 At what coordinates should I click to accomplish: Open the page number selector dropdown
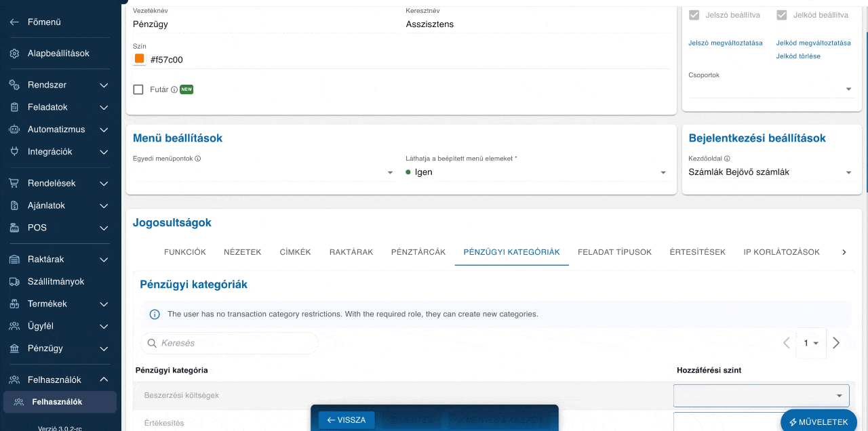tap(811, 343)
